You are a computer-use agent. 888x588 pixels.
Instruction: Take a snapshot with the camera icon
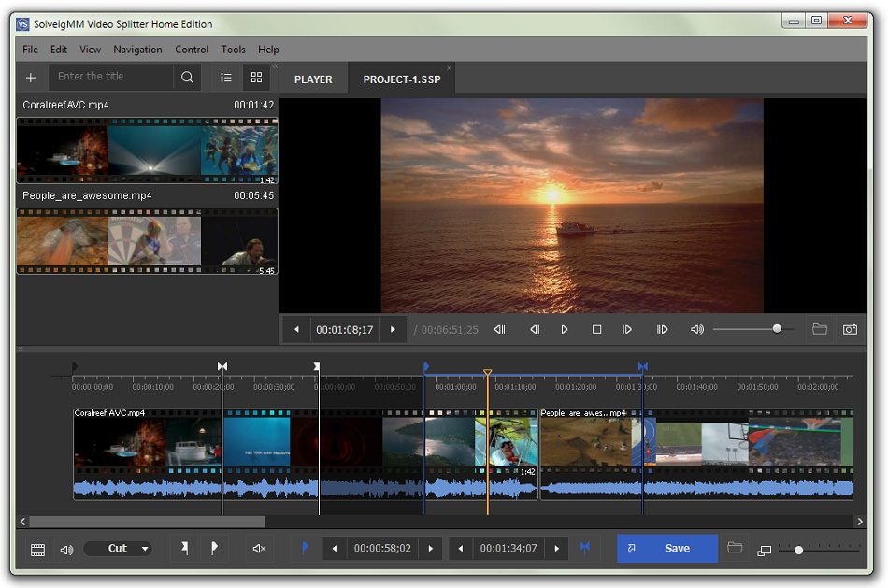tap(849, 329)
